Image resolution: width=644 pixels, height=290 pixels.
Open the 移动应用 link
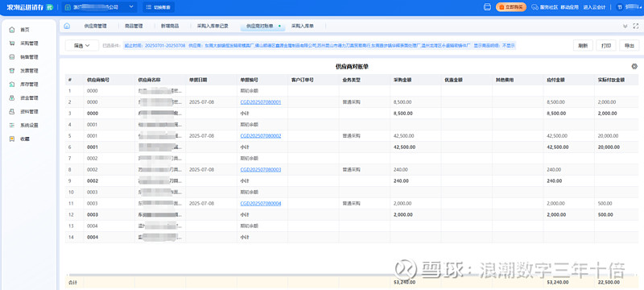pos(570,7)
